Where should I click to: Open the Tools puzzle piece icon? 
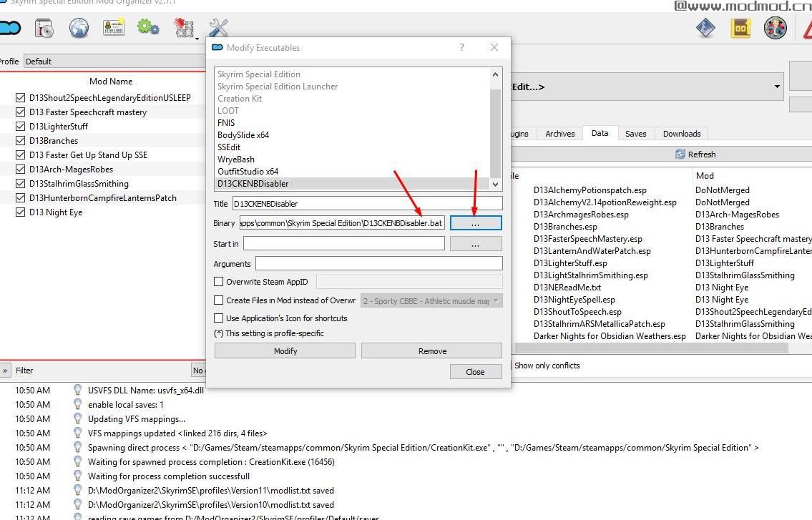coord(183,28)
